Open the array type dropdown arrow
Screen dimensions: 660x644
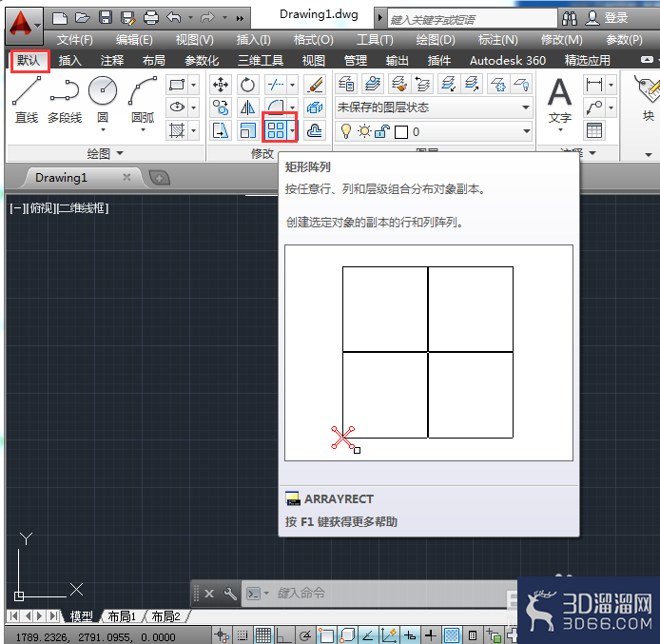(x=292, y=130)
